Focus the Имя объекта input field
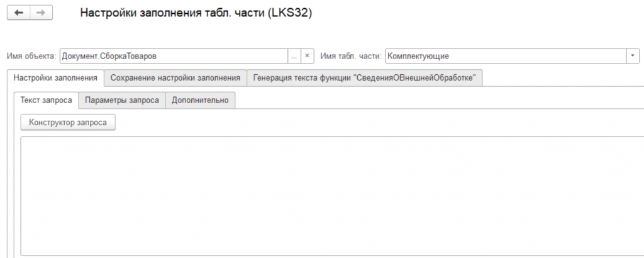Screen dimensions: 644x258 (x=174, y=56)
